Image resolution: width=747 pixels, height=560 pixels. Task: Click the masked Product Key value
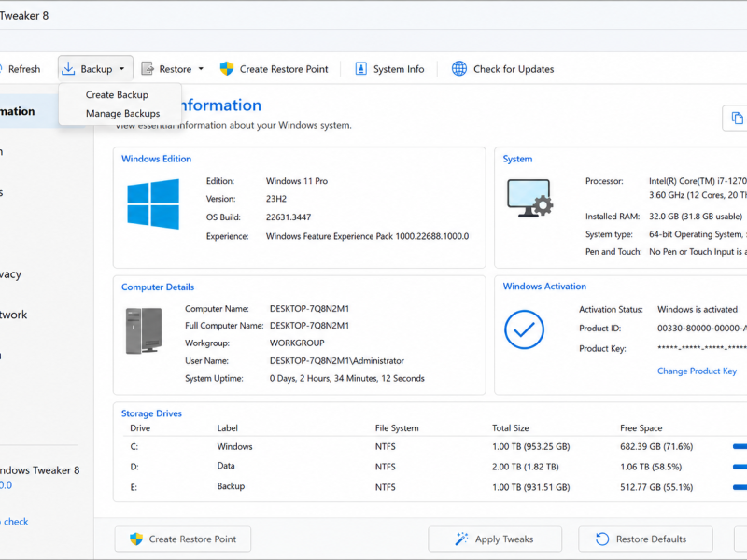702,348
